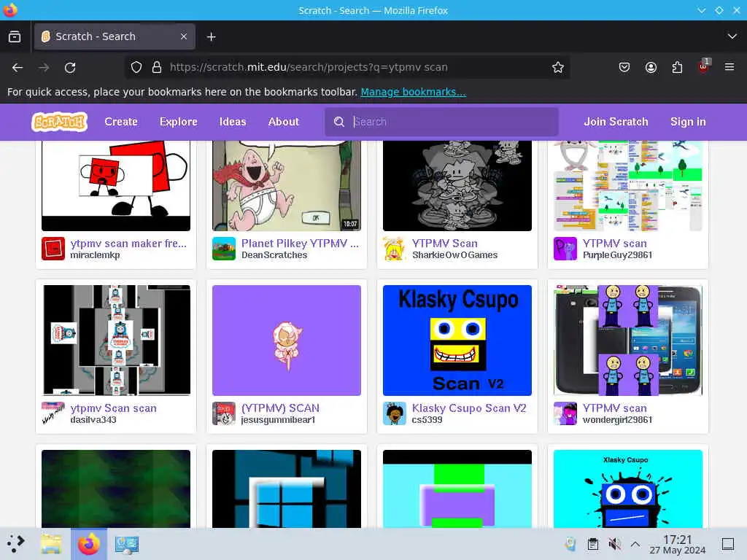This screenshot has width=747, height=560.
Task: Open the list all tabs dropdown
Action: tap(732, 36)
